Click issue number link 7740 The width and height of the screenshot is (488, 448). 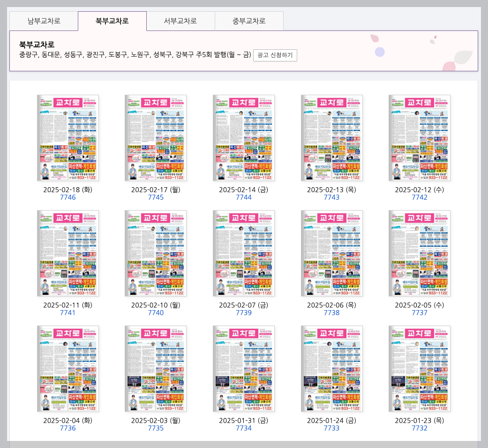click(x=156, y=312)
